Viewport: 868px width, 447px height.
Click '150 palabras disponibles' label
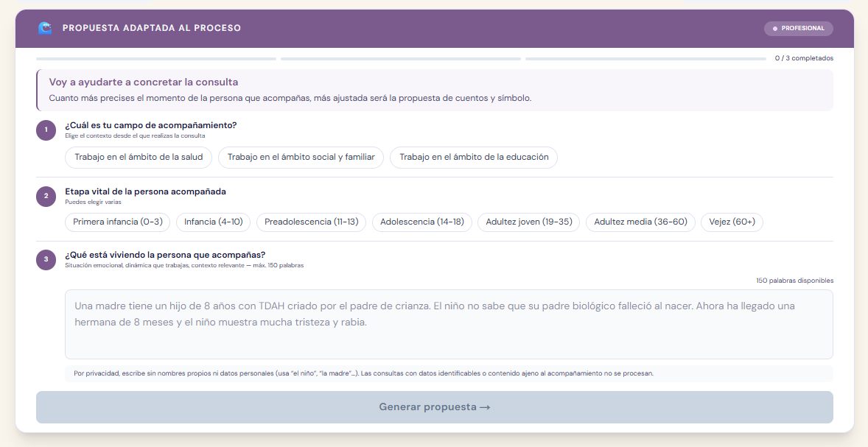coord(794,281)
